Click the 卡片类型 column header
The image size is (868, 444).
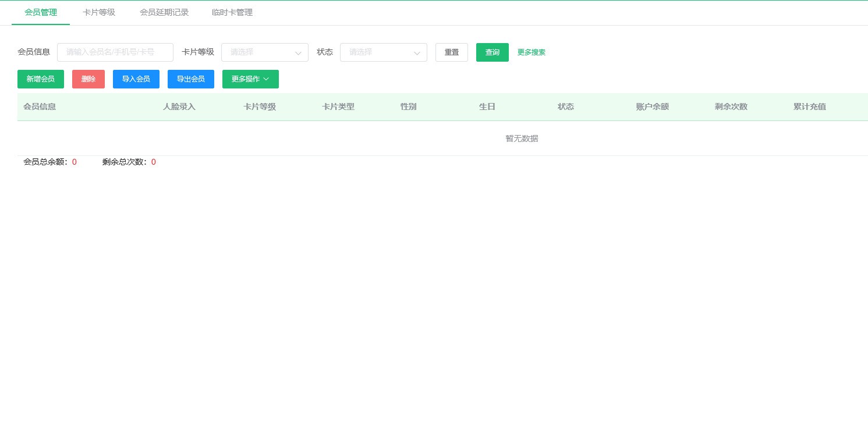tap(338, 107)
